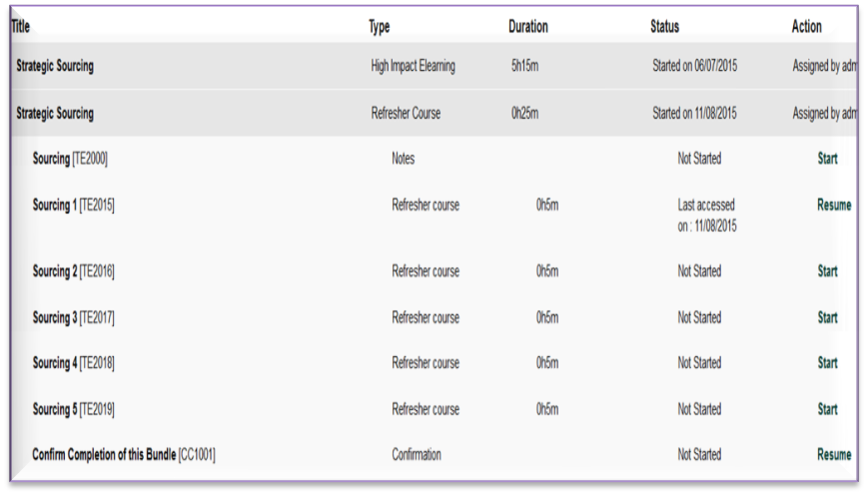Start the Sourcing [TE2000] notes
The image size is (868, 496).
(x=827, y=159)
